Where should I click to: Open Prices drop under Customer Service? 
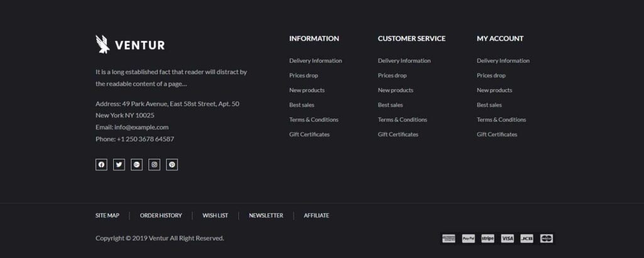coord(392,75)
